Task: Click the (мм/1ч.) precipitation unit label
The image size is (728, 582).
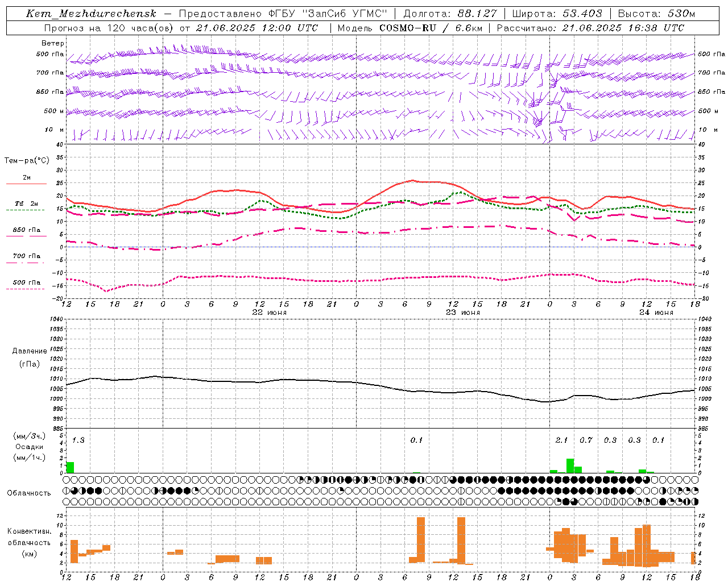Action: click(x=30, y=458)
